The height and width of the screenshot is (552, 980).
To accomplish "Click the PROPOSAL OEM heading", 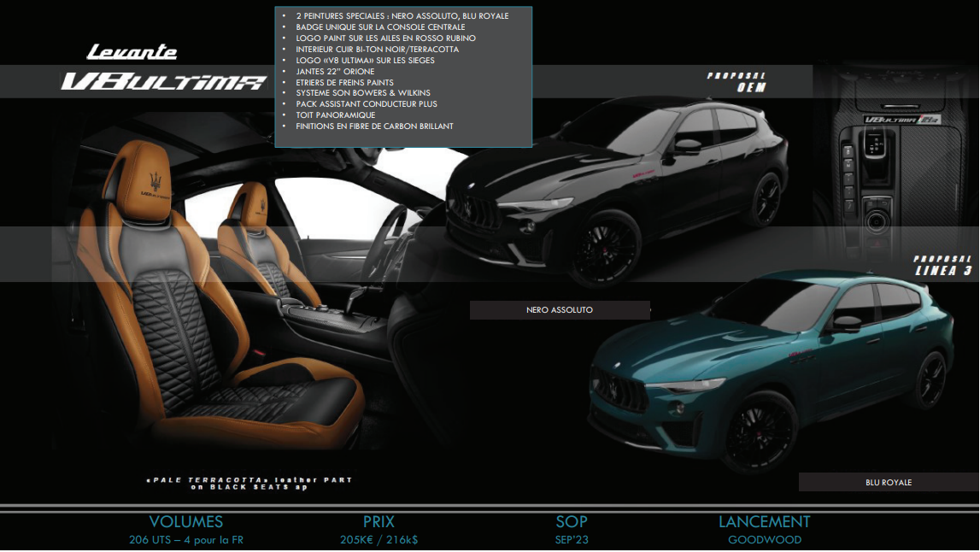I will coord(736,82).
